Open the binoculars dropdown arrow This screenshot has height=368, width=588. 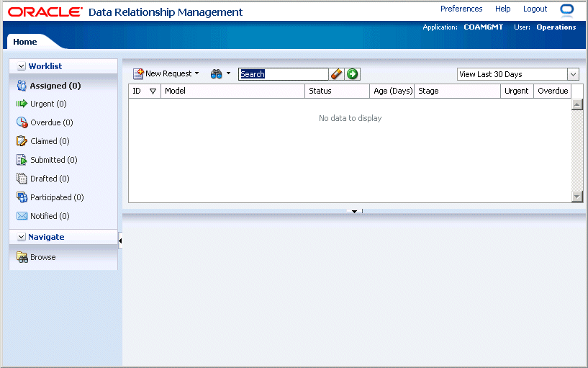(x=228, y=73)
